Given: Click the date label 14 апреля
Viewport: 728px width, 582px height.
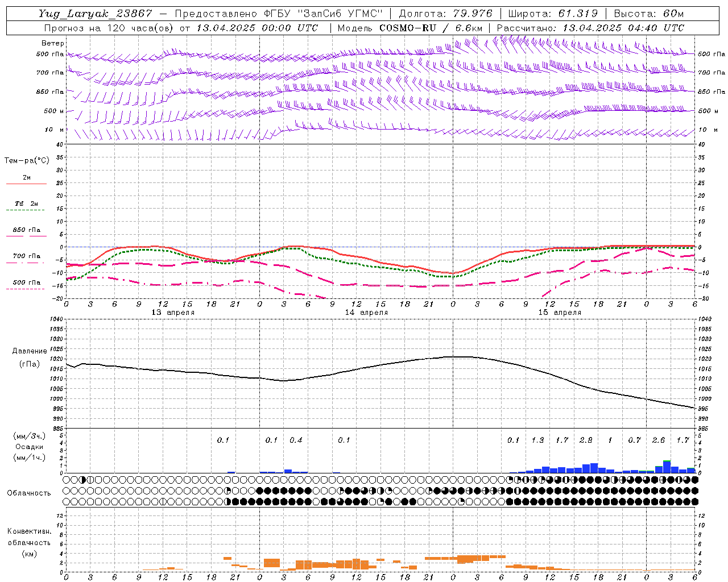Looking at the screenshot, I should [x=366, y=313].
